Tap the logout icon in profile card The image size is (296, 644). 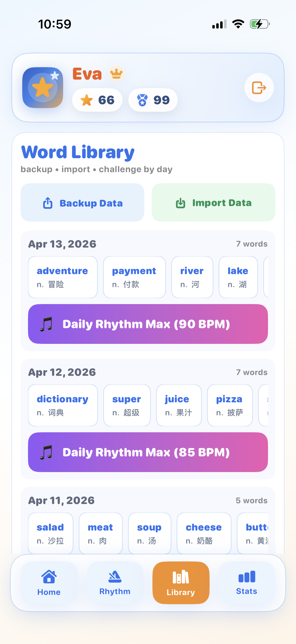pos(259,88)
